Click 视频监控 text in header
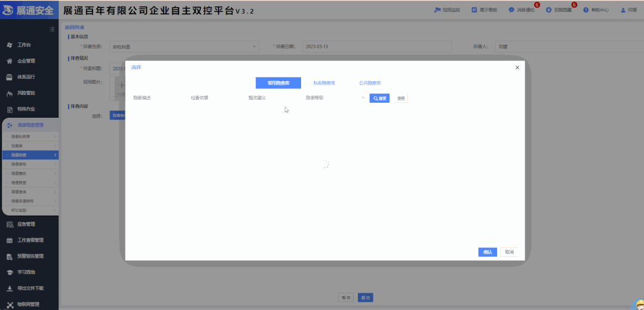 [x=452, y=10]
